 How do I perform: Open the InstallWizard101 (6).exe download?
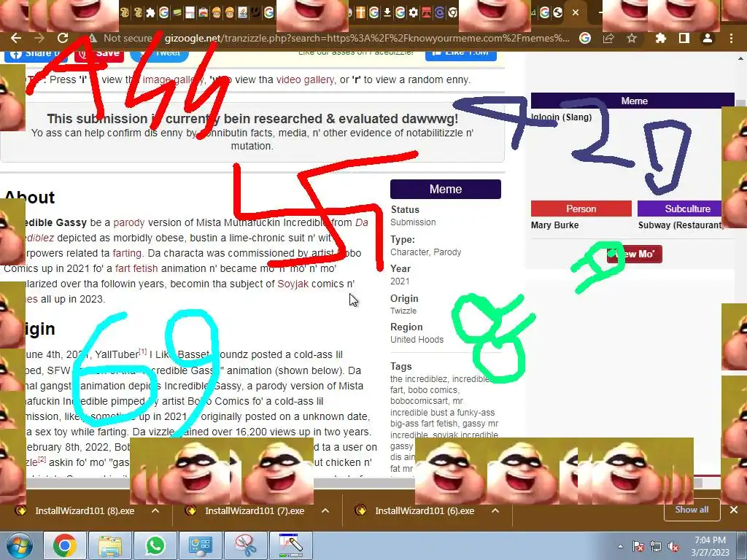click(424, 510)
